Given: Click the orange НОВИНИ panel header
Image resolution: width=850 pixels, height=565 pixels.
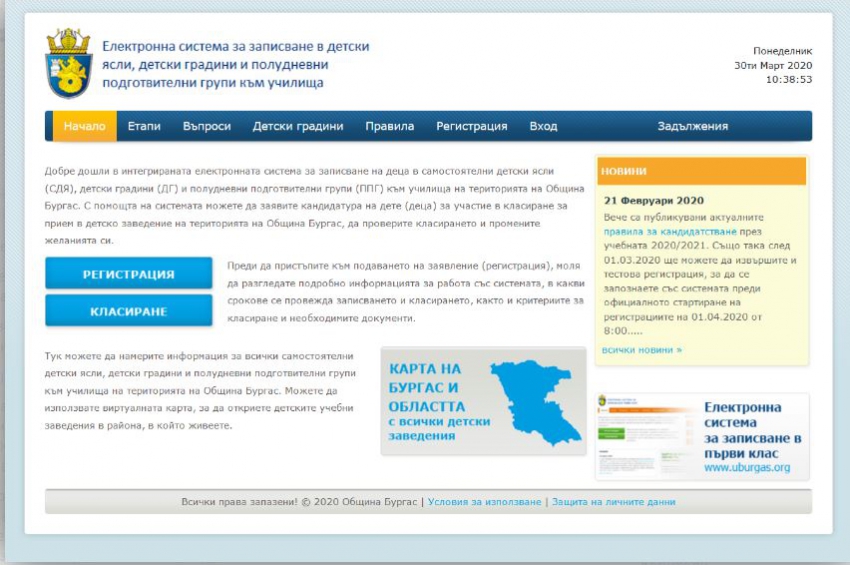Looking at the screenshot, I should pyautogui.click(x=700, y=171).
